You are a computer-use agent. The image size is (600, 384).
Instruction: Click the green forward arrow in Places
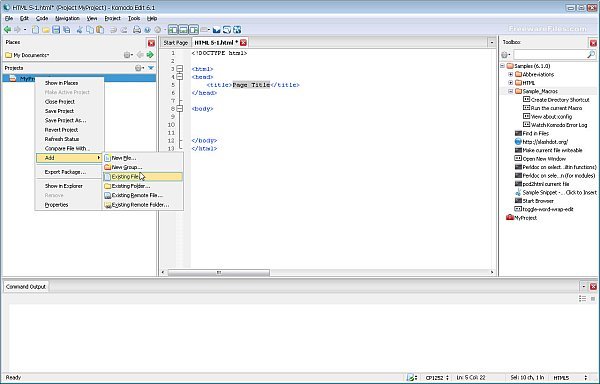click(150, 55)
